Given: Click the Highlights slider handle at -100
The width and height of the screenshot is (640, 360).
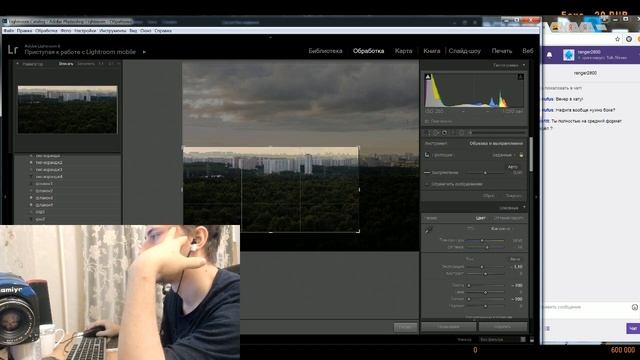Looking at the screenshot, I should point(469,286).
